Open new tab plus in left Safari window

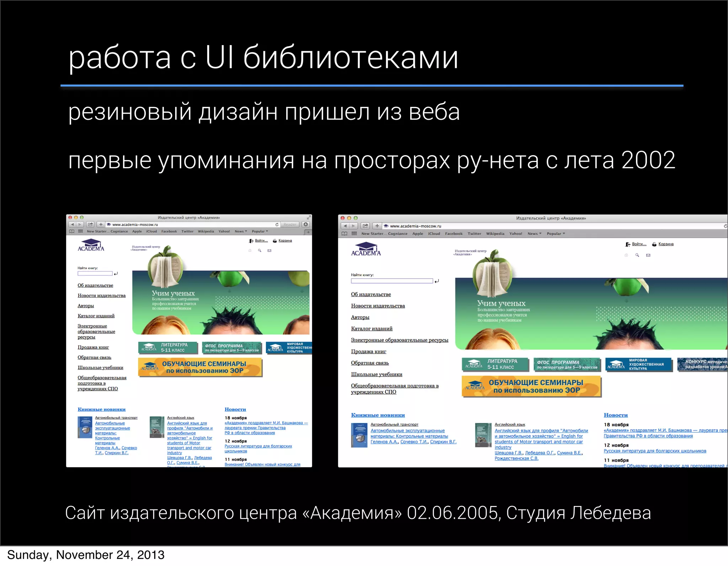coord(308,232)
